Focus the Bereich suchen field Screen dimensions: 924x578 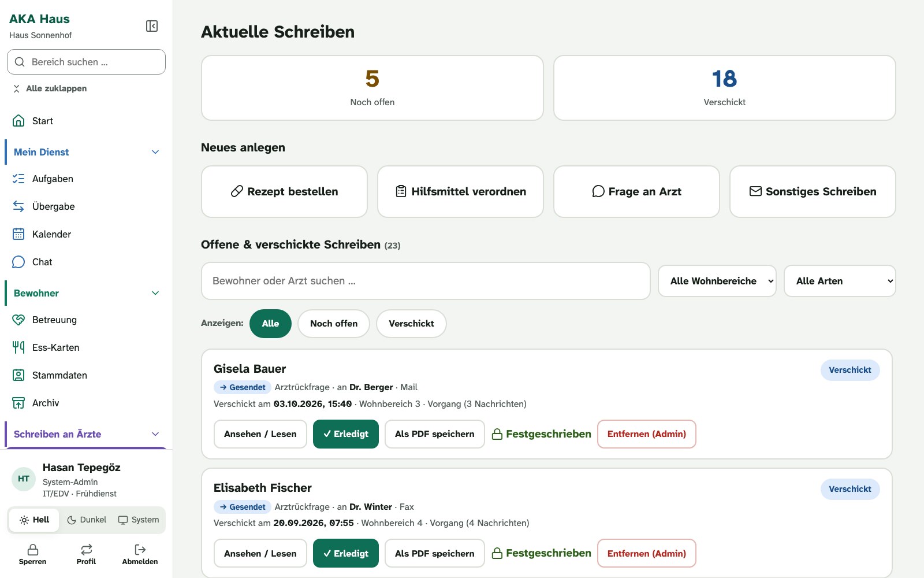tap(87, 62)
